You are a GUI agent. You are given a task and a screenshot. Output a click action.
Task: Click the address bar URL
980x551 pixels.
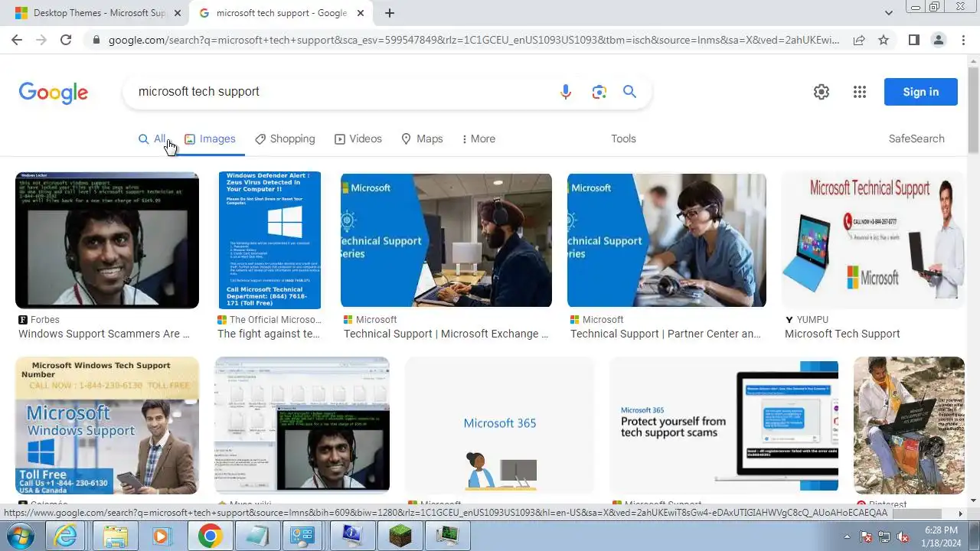click(473, 40)
